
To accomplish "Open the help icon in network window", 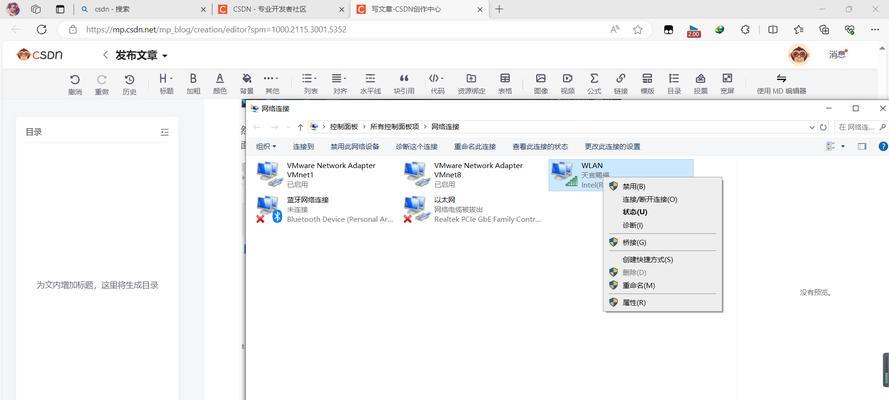I will (x=883, y=146).
